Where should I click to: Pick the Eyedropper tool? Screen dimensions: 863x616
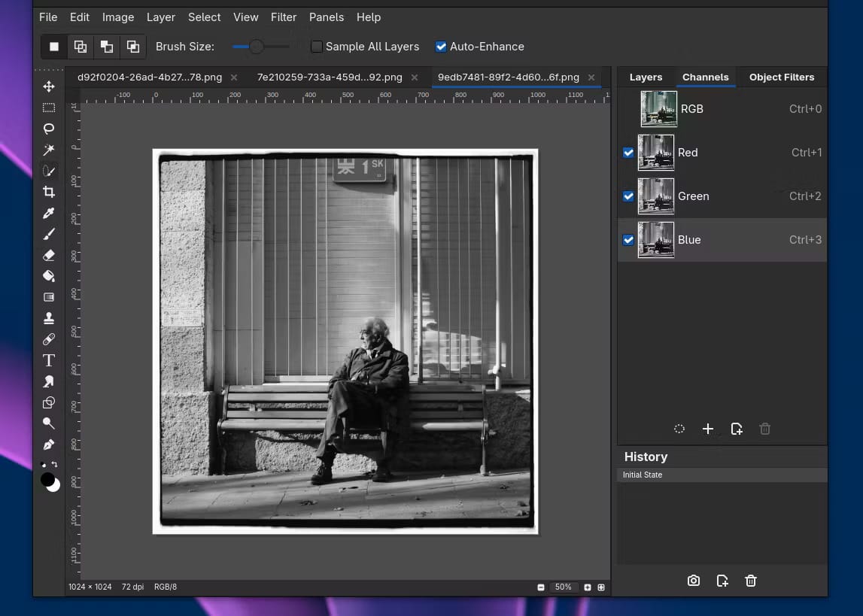(x=49, y=213)
